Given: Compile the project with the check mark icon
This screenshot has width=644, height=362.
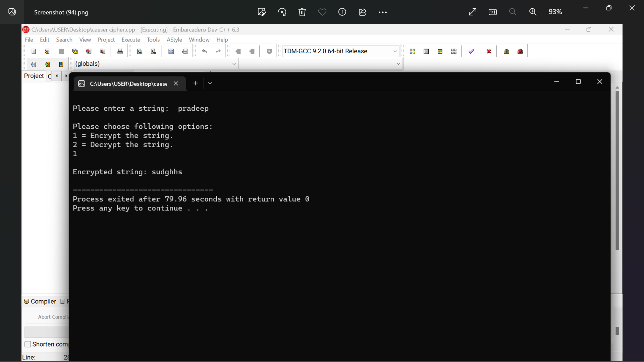Looking at the screenshot, I should [471, 51].
